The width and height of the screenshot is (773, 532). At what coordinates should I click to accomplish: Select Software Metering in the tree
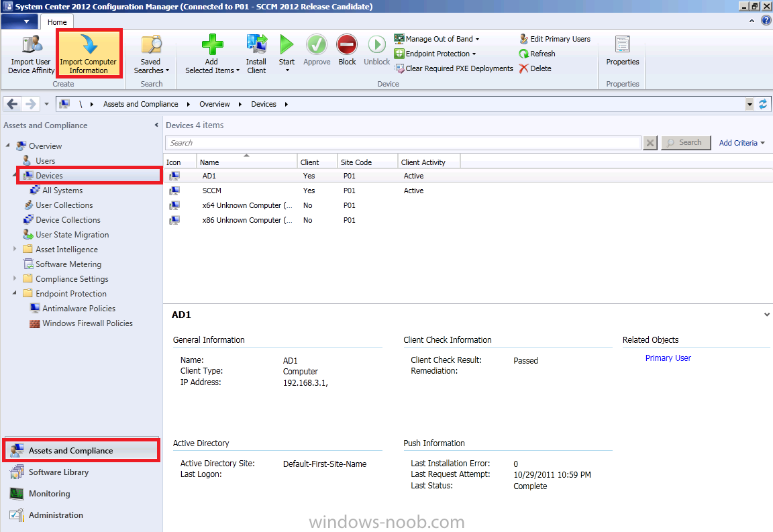point(68,264)
